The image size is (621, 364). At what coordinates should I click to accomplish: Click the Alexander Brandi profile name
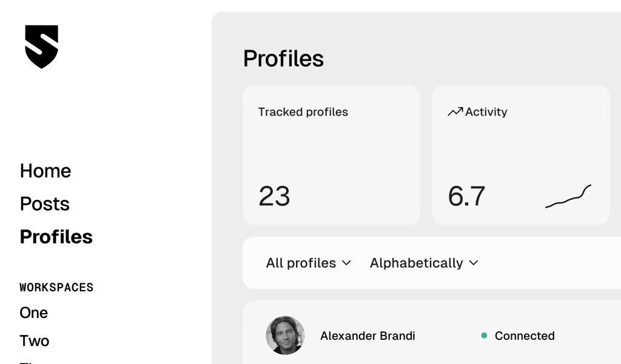click(x=368, y=336)
